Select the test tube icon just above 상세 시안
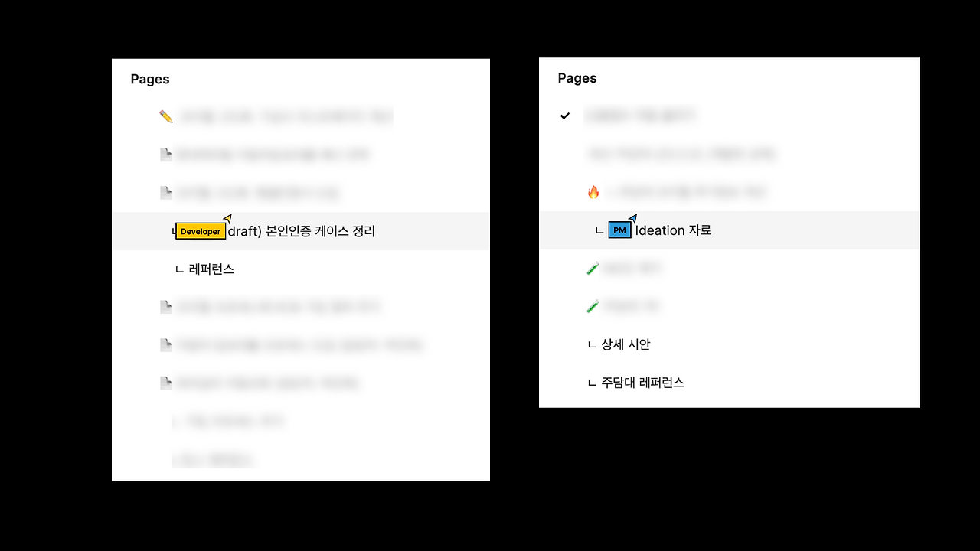The image size is (980, 551). click(593, 306)
